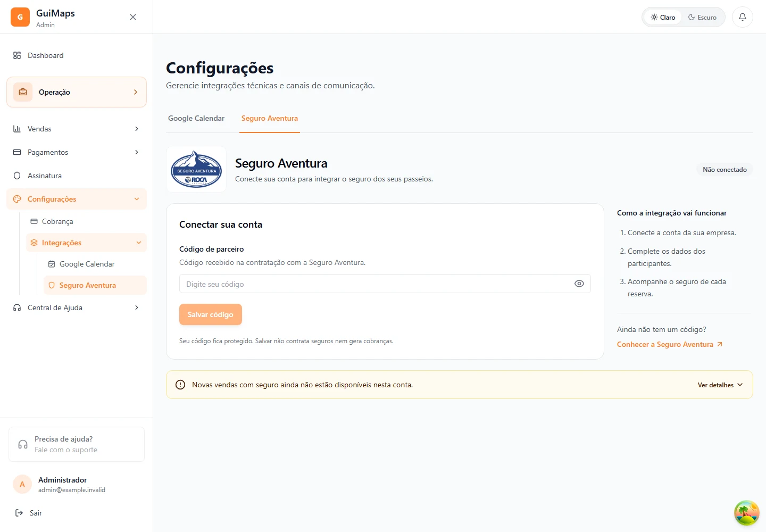Click the admin@example.invalid email text
This screenshot has height=532, width=766.
pos(72,490)
